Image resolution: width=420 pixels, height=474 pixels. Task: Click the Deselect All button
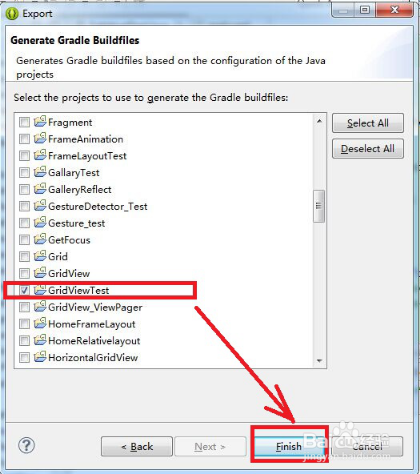[x=368, y=149]
